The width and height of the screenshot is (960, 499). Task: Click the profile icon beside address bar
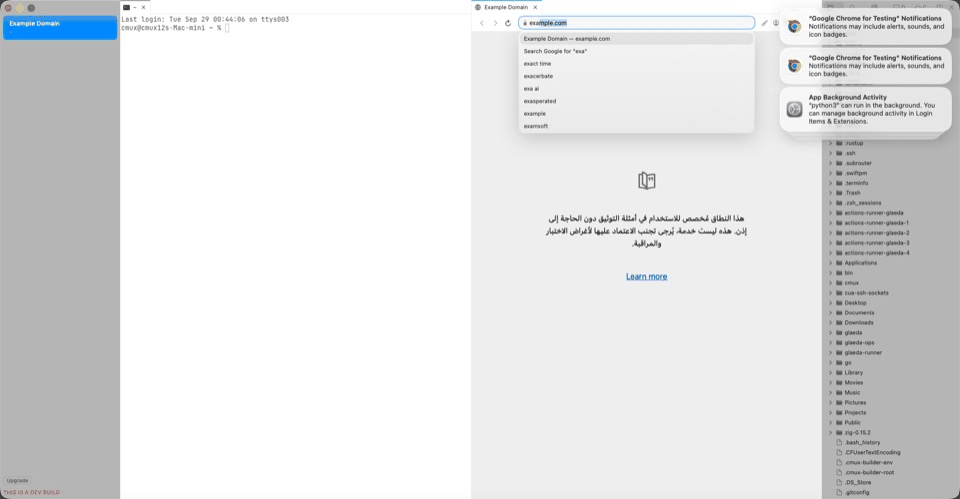(x=776, y=23)
